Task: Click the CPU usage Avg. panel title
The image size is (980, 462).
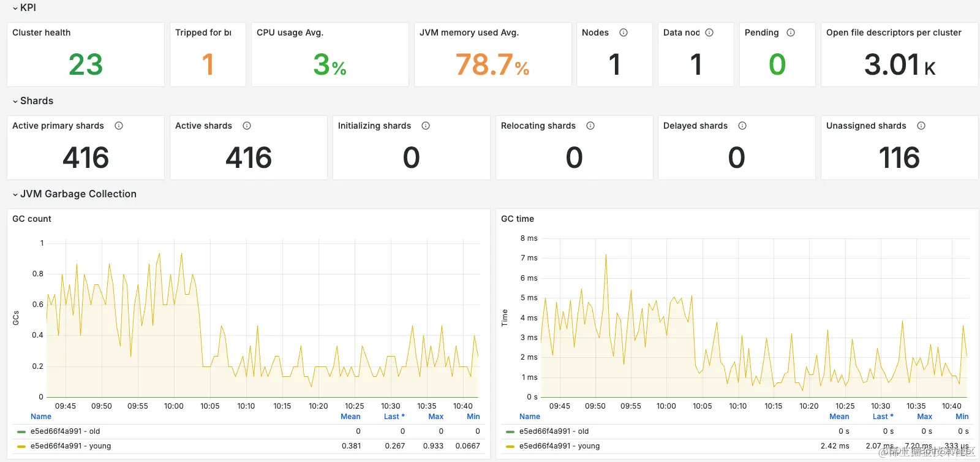Action: [290, 32]
